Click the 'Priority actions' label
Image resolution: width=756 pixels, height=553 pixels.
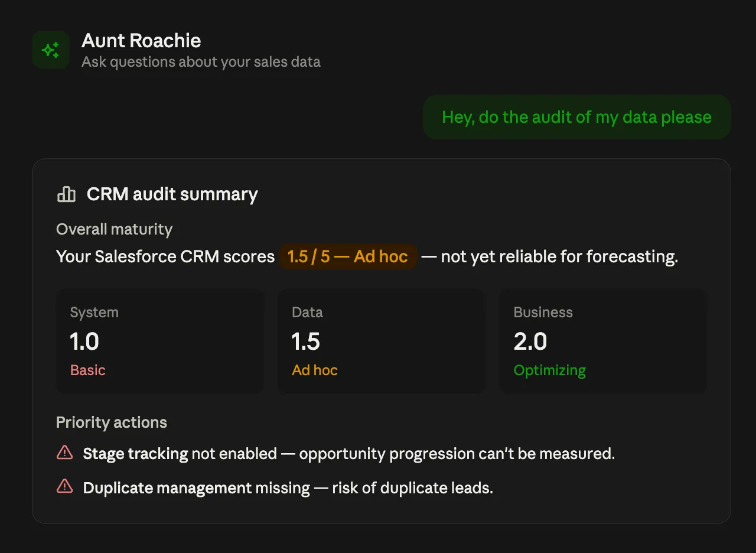pyautogui.click(x=112, y=422)
